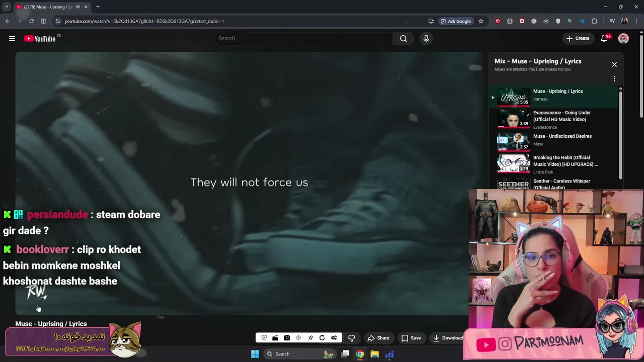The width and height of the screenshot is (644, 362).
Task: Click the blue bars app on taskbar
Action: 389,354
